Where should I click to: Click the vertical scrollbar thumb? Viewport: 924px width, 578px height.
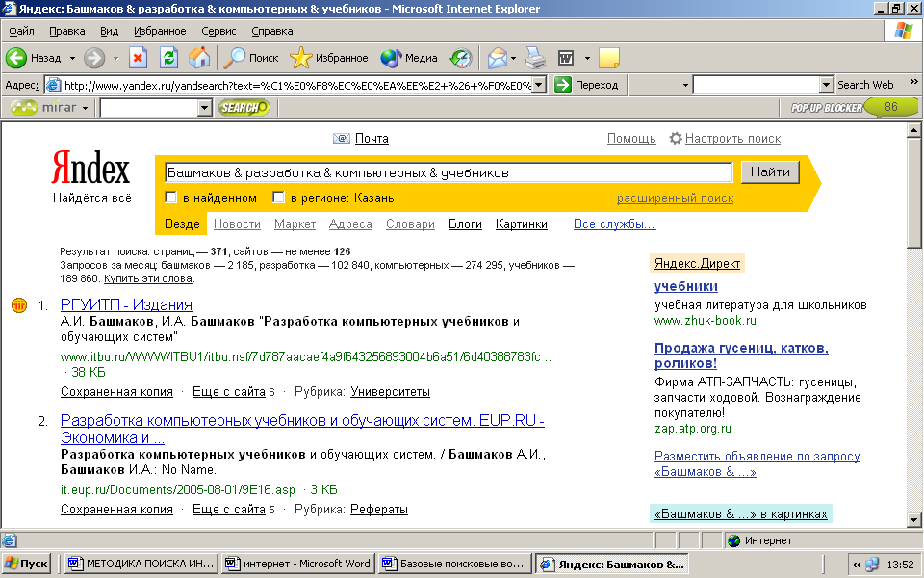pyautogui.click(x=914, y=194)
